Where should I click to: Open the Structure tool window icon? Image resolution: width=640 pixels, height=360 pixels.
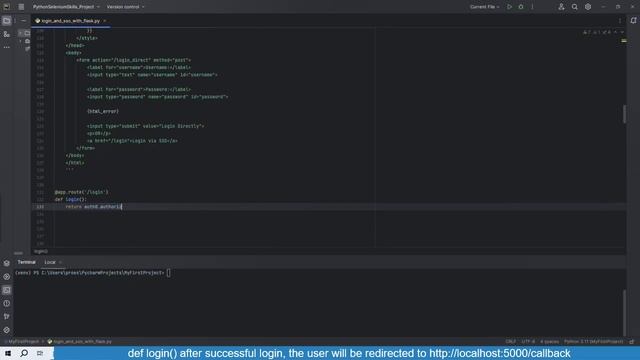(x=7, y=34)
